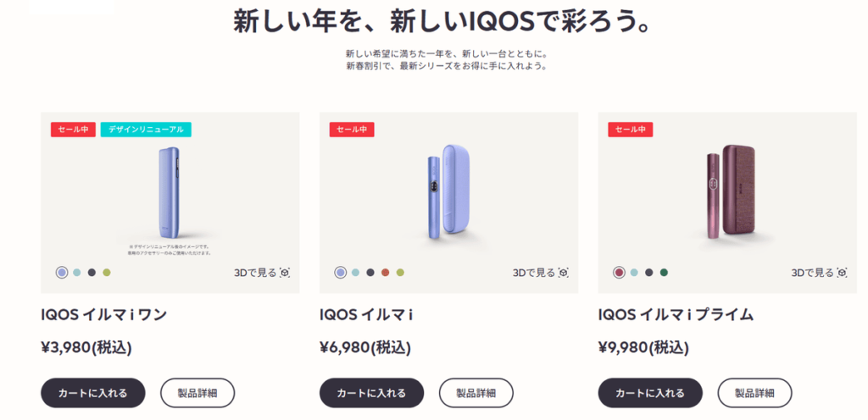
Task: Add IQOS イルマ i プライム to cart
Action: pos(650,393)
